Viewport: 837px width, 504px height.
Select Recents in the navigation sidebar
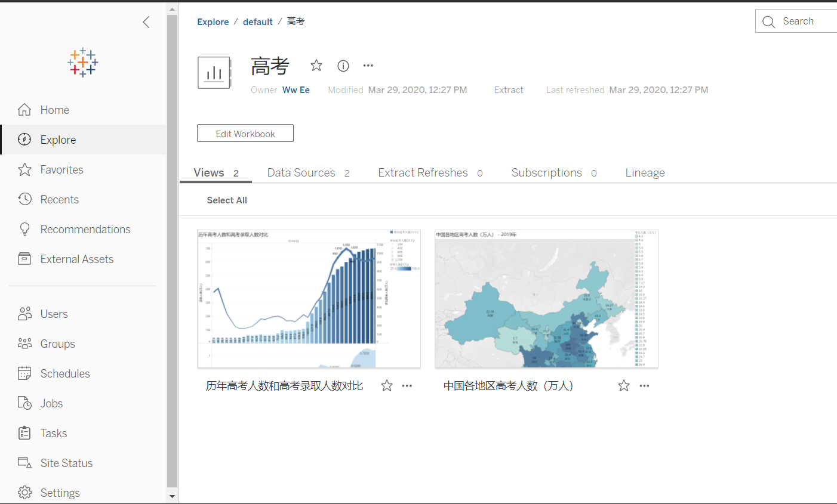[60, 199]
